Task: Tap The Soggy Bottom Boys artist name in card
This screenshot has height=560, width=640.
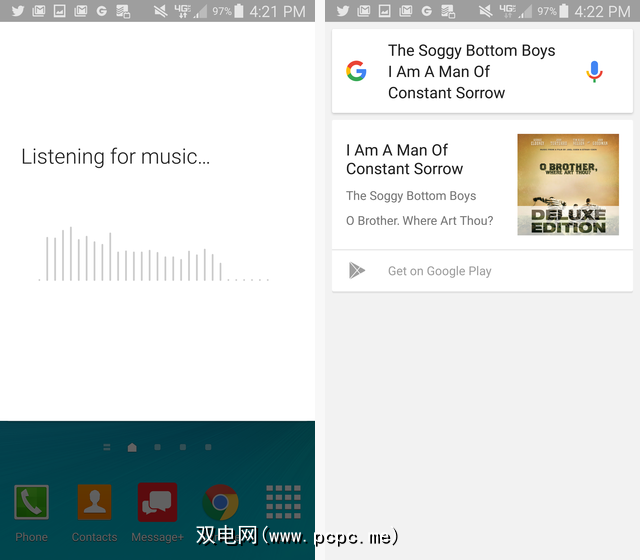Action: (x=411, y=196)
